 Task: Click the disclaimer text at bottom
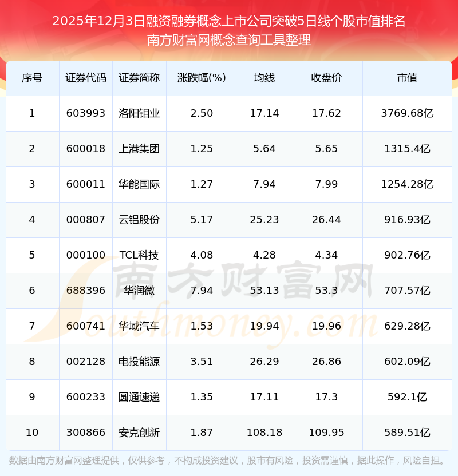tap(227, 461)
